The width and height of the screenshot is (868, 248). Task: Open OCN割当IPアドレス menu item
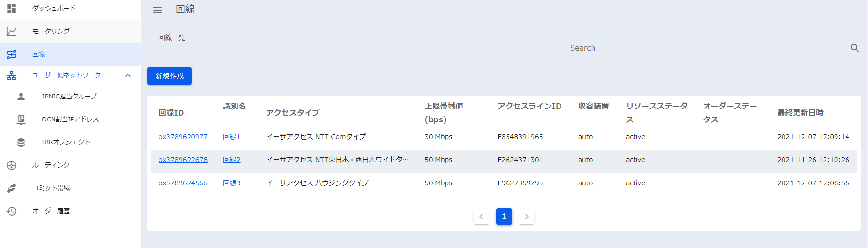pyautogui.click(x=70, y=119)
